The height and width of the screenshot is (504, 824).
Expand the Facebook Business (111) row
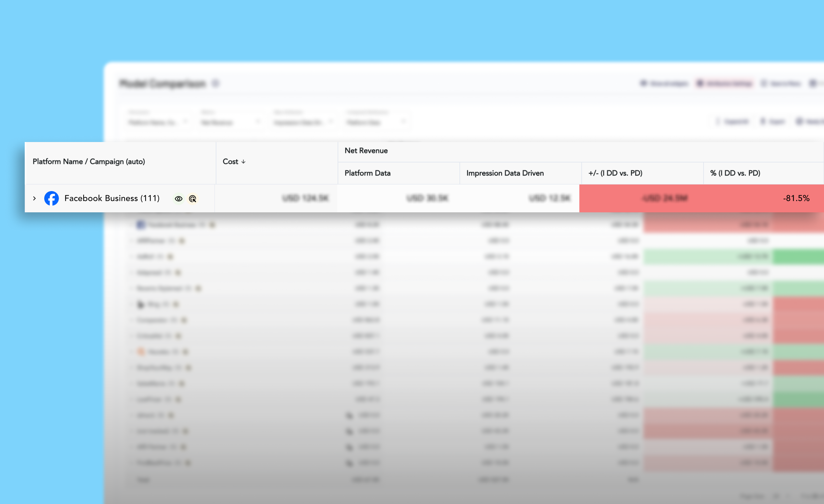[34, 198]
